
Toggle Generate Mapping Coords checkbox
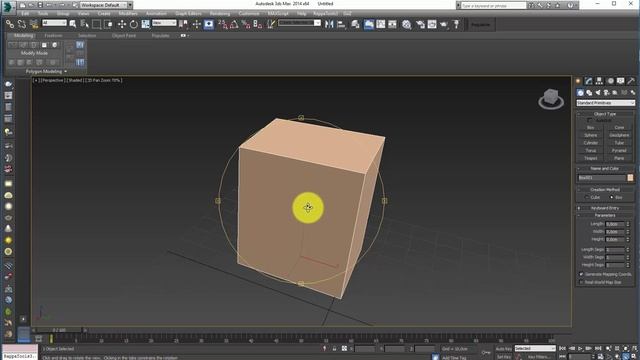pyautogui.click(x=581, y=274)
